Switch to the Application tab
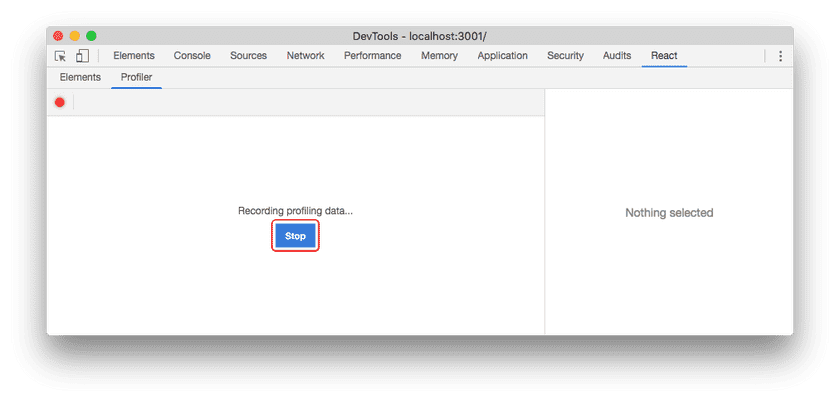The image size is (840, 402). pyautogui.click(x=502, y=56)
